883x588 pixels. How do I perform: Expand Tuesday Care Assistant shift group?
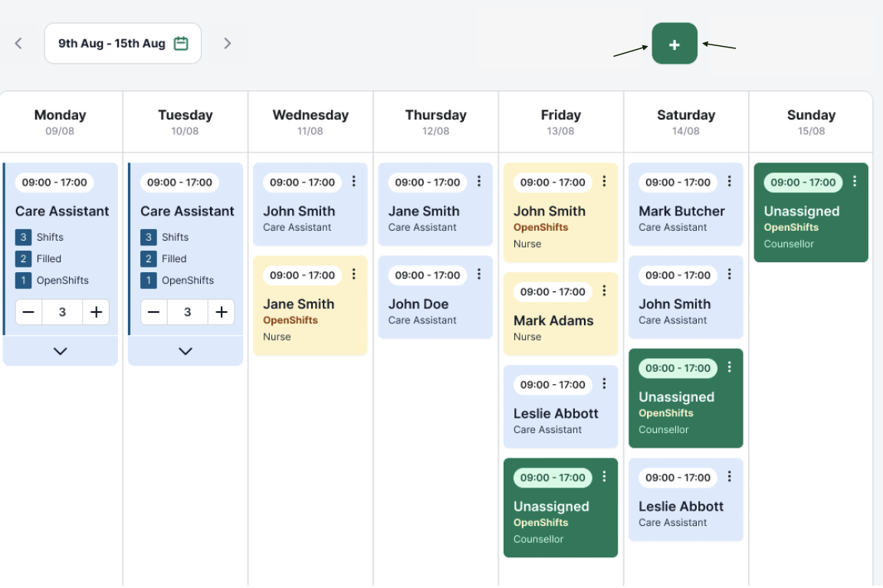pyautogui.click(x=185, y=351)
